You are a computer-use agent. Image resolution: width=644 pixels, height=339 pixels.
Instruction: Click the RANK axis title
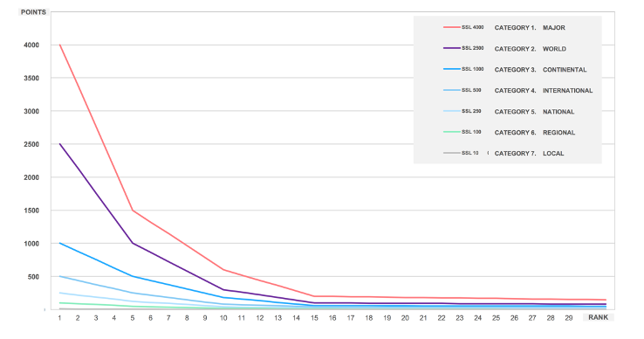click(x=598, y=317)
